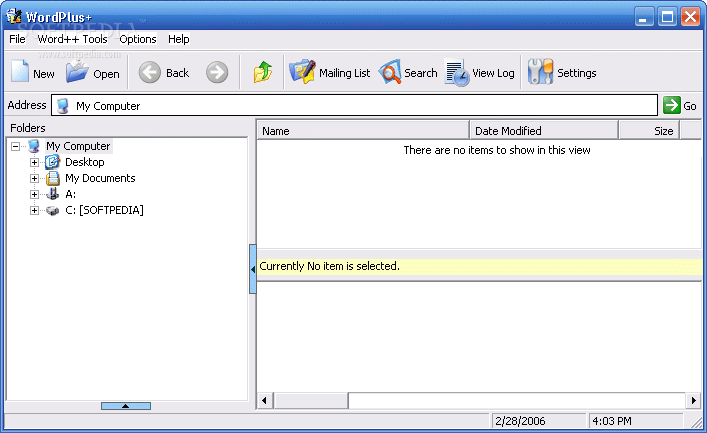
Task: Click the 'Currently No item is selected.' bar
Action: (479, 266)
